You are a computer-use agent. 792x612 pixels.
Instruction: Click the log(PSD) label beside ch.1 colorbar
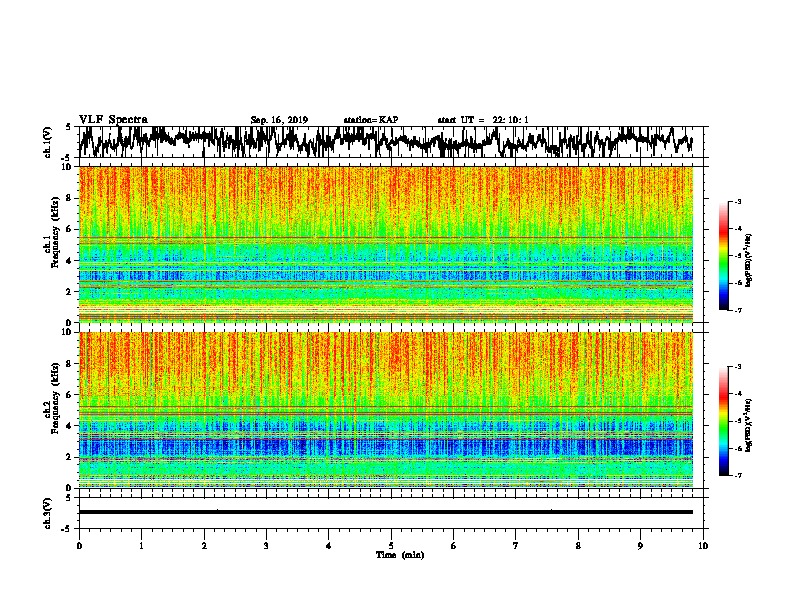pyautogui.click(x=749, y=261)
